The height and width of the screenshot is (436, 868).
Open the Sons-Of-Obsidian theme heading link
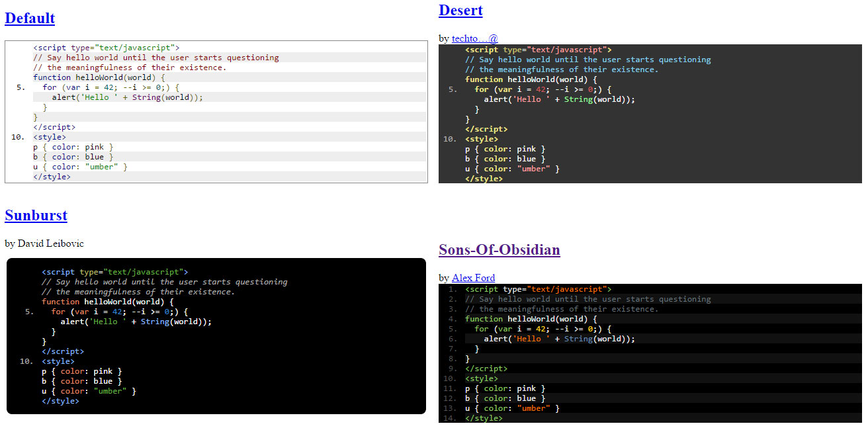coord(499,249)
